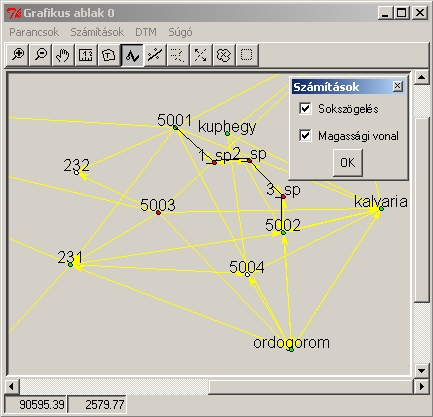
Task: Select point 5004 on the map
Action: tap(247, 275)
